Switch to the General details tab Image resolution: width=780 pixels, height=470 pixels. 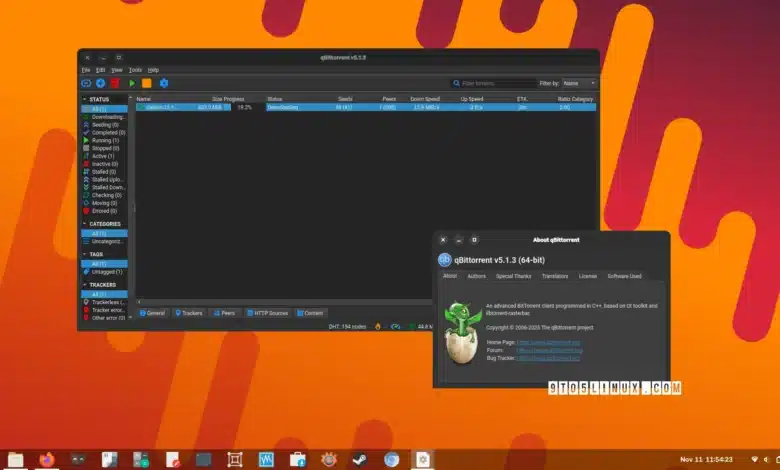tap(152, 313)
